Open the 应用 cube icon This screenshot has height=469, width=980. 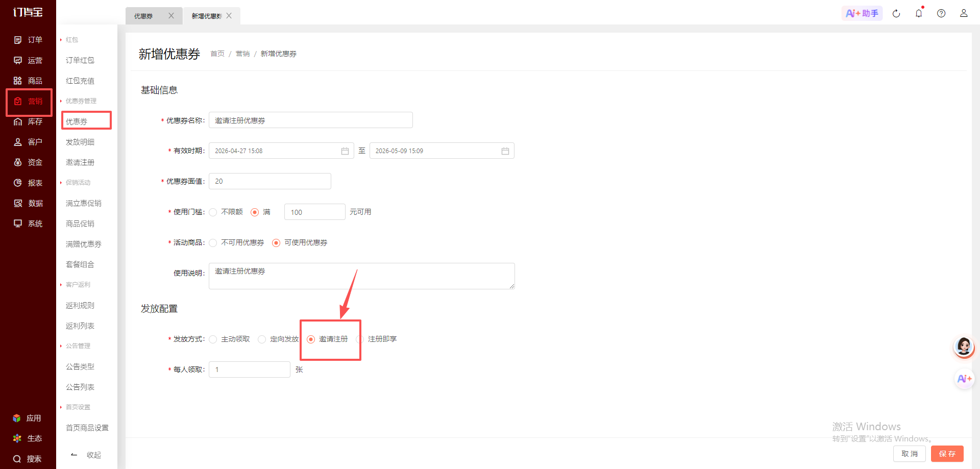click(17, 418)
